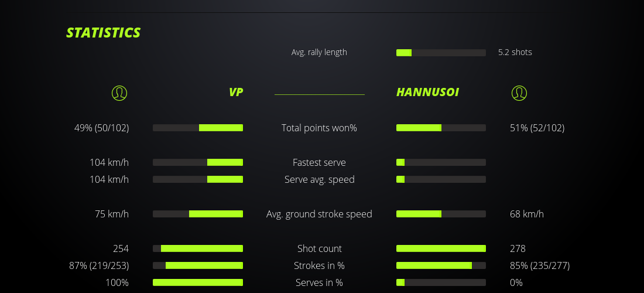Click VP serve avg. speed bar
Image resolution: width=644 pixels, height=293 pixels.
[198, 179]
